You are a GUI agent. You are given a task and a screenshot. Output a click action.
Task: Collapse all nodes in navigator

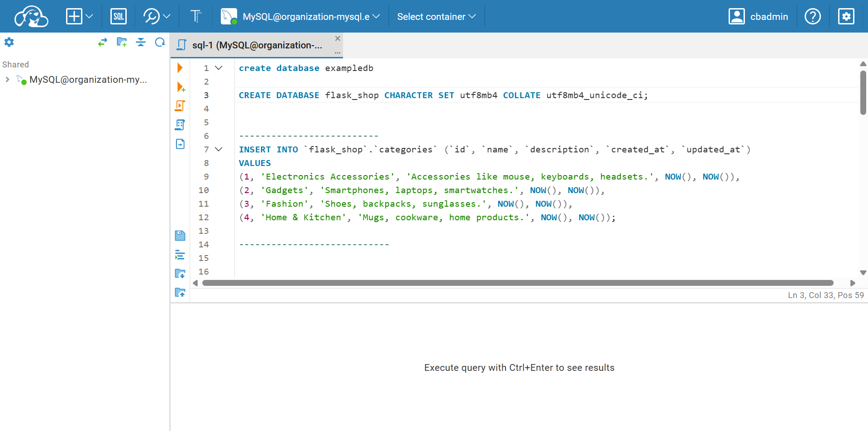pos(141,42)
